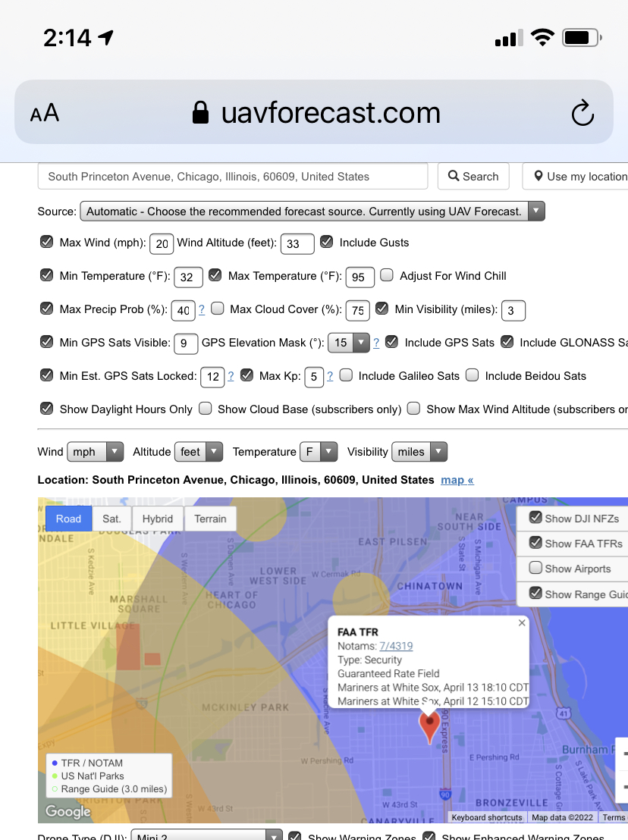Uncheck Include GPS Sats
628x840 pixels.
391,341
